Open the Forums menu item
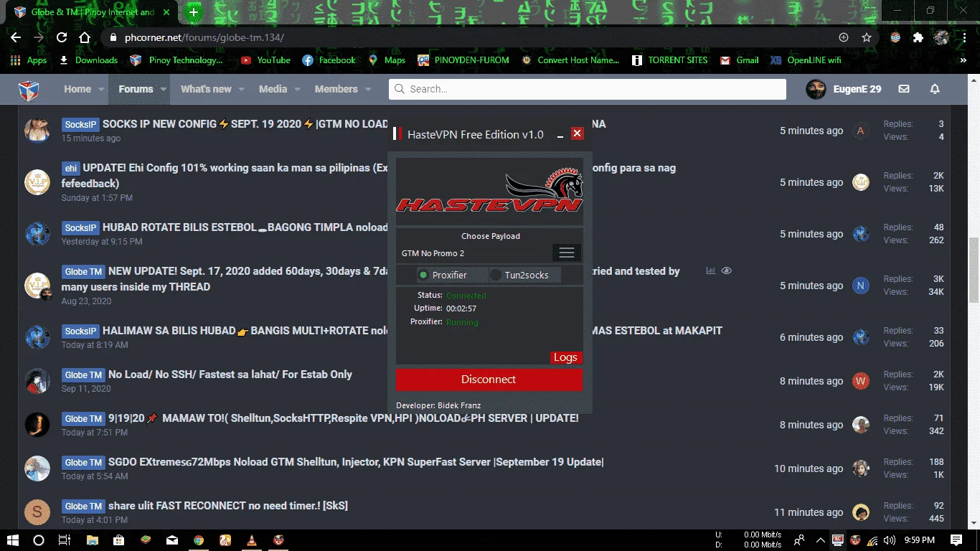The height and width of the screenshot is (551, 980). click(136, 89)
